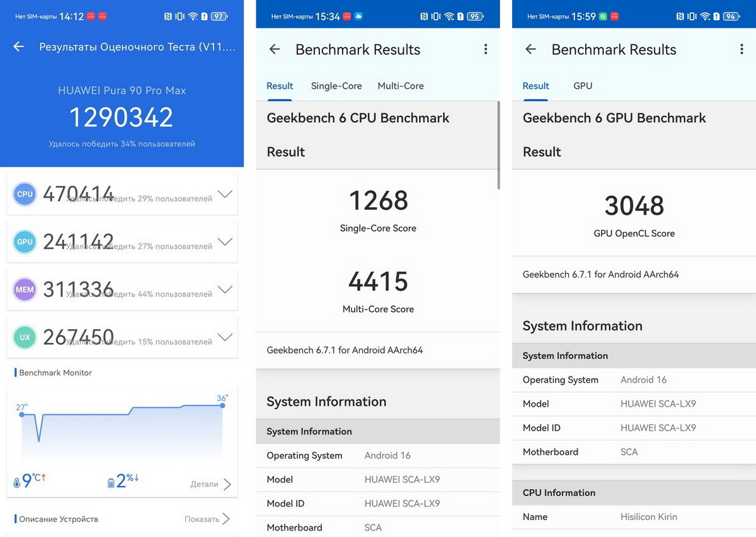Screen dimensions: 756x537
Task: Open the overflow menu in GPU Benchmark Results
Action: 742,49
